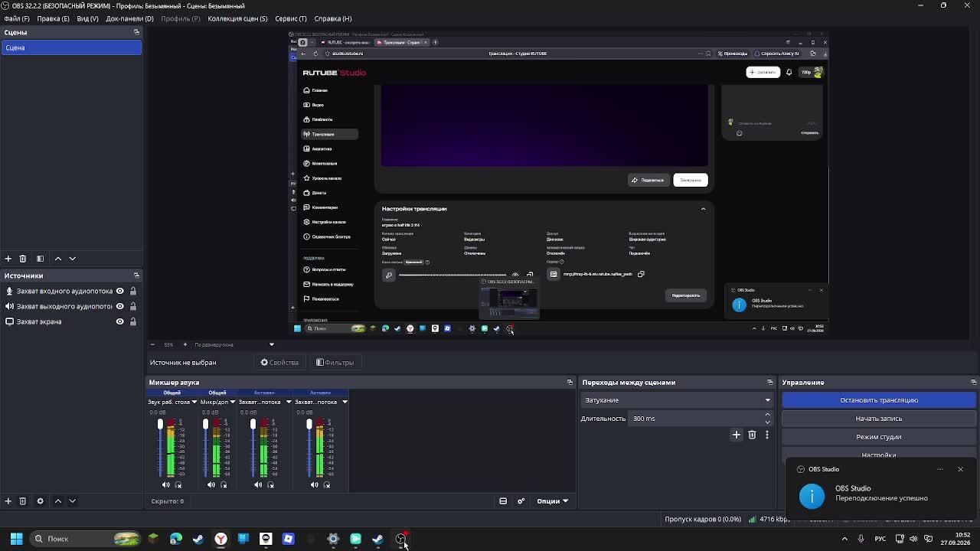The height and width of the screenshot is (551, 980).
Task: Open advanced audio properties gears icon
Action: 521,501
